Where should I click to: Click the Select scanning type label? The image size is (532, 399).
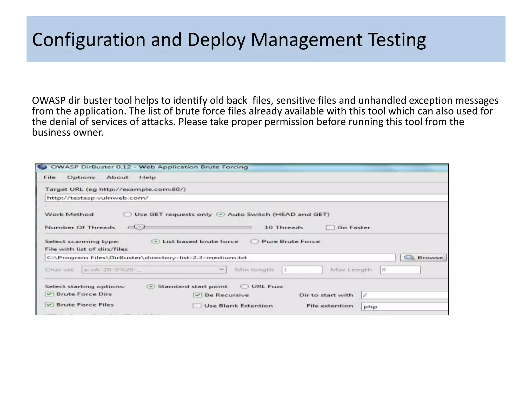point(82,242)
